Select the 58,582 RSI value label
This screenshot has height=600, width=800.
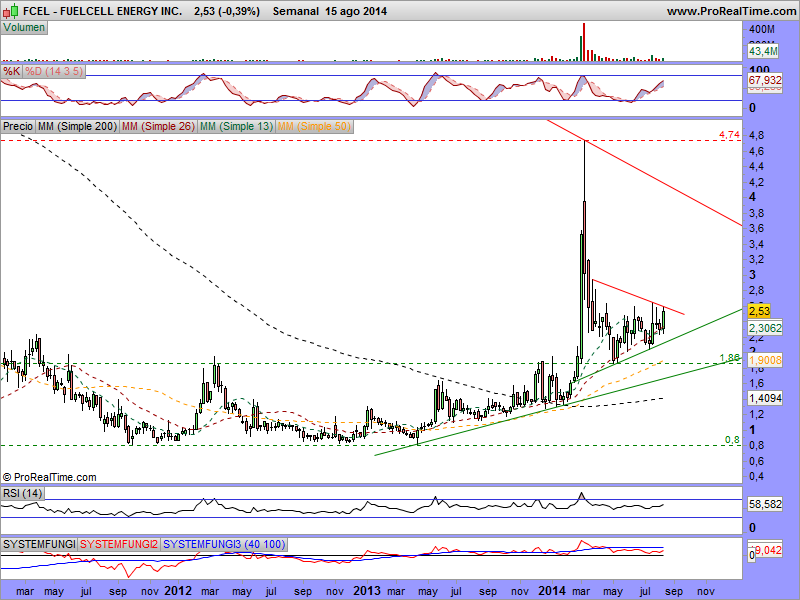[x=765, y=505]
